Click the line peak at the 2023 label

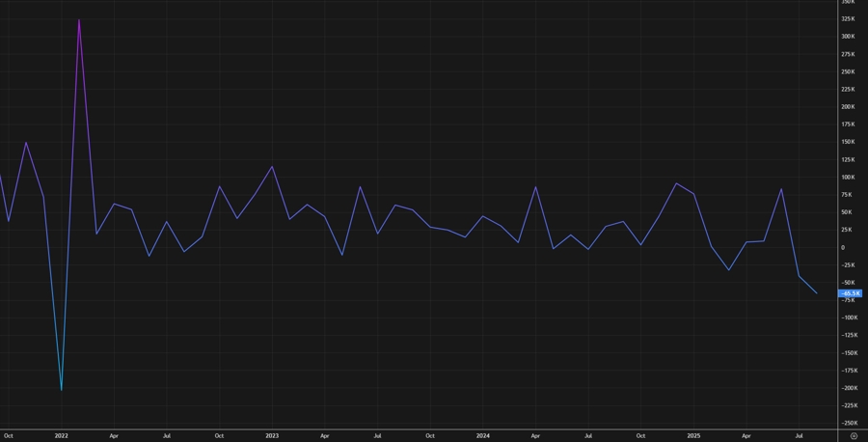coord(272,166)
